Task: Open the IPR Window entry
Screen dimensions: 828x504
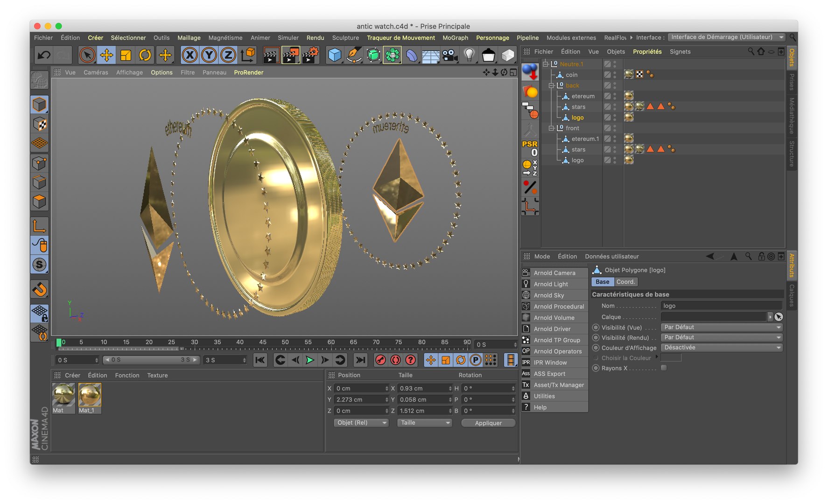Action: (x=554, y=363)
